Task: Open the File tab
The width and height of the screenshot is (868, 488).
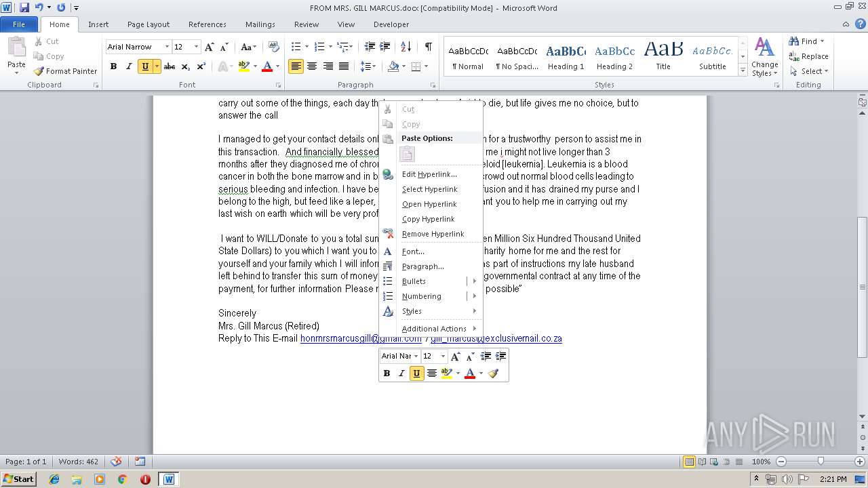Action: click(19, 24)
